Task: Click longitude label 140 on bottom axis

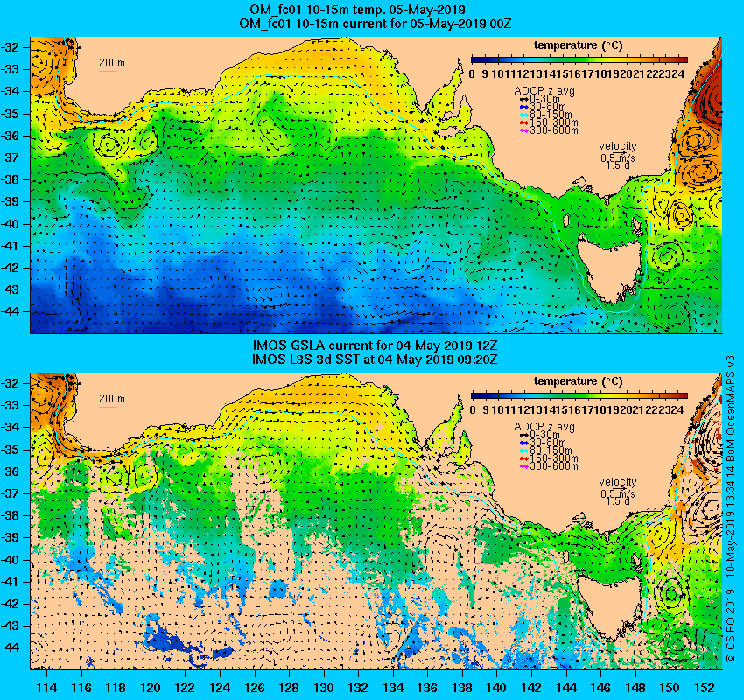Action: (x=497, y=687)
